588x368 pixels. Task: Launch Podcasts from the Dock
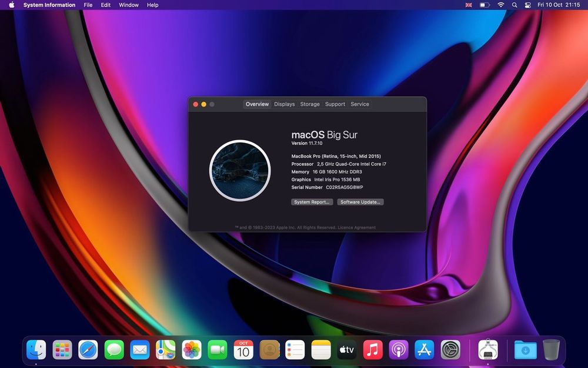(x=399, y=350)
